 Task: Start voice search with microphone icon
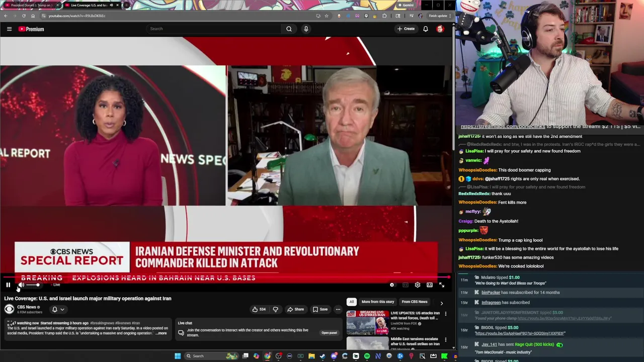(306, 29)
